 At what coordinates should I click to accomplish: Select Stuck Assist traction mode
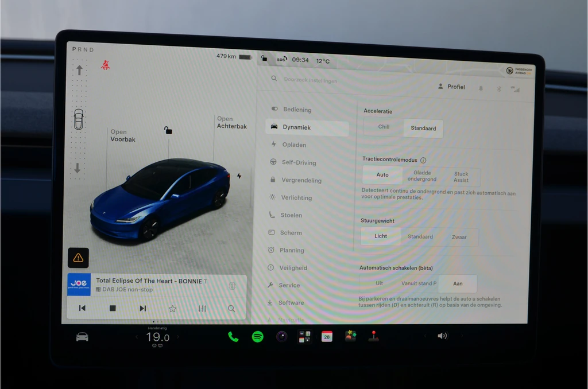(461, 177)
